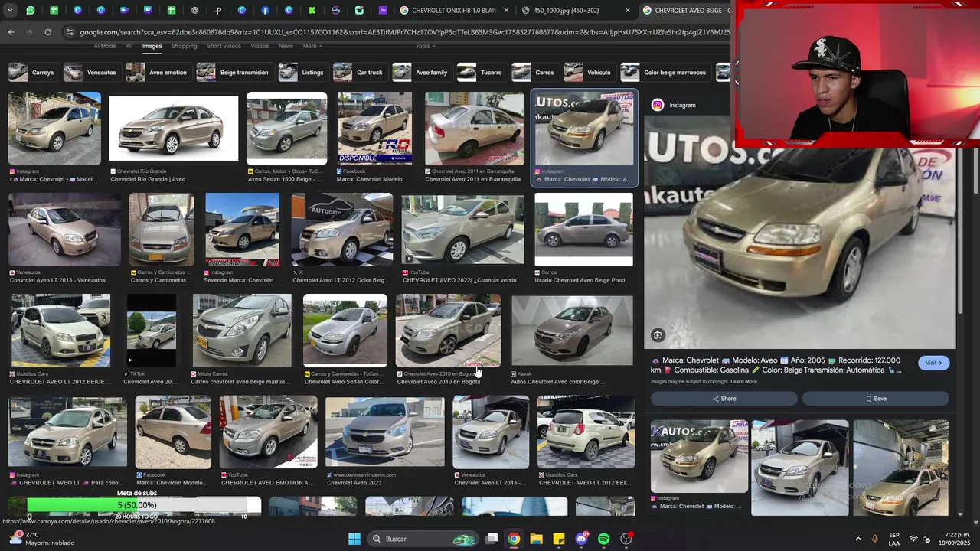Open Spotify from the taskbar
980x551 pixels.
pyautogui.click(x=604, y=539)
